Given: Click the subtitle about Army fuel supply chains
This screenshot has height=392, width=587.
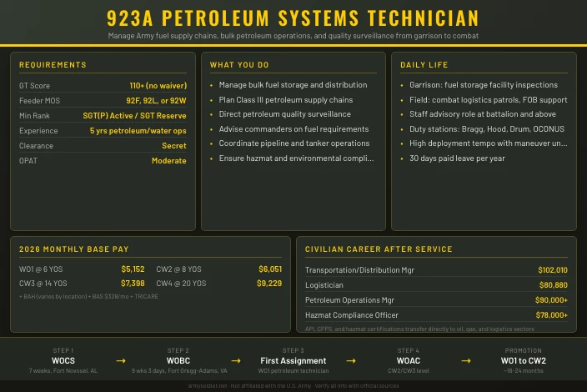Looking at the screenshot, I should coord(293,36).
